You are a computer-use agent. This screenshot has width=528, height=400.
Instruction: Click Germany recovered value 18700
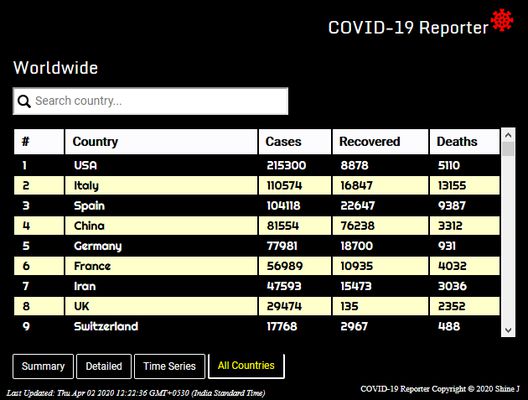click(357, 246)
